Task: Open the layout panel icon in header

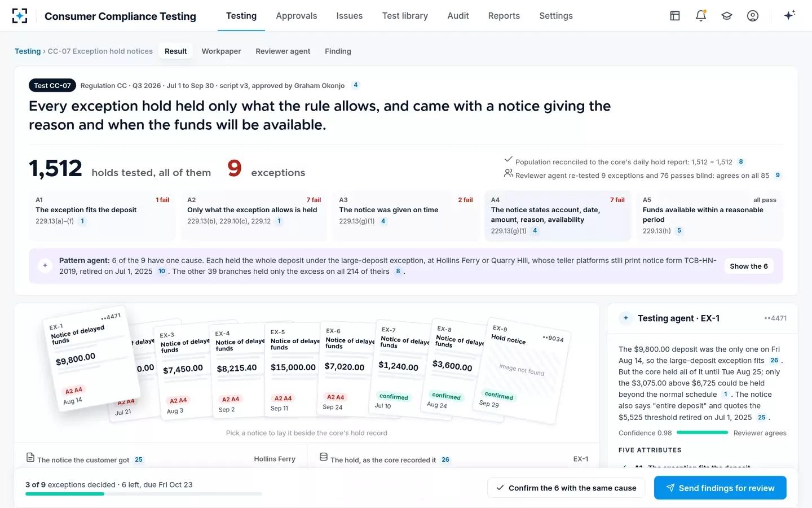Action: (675, 16)
